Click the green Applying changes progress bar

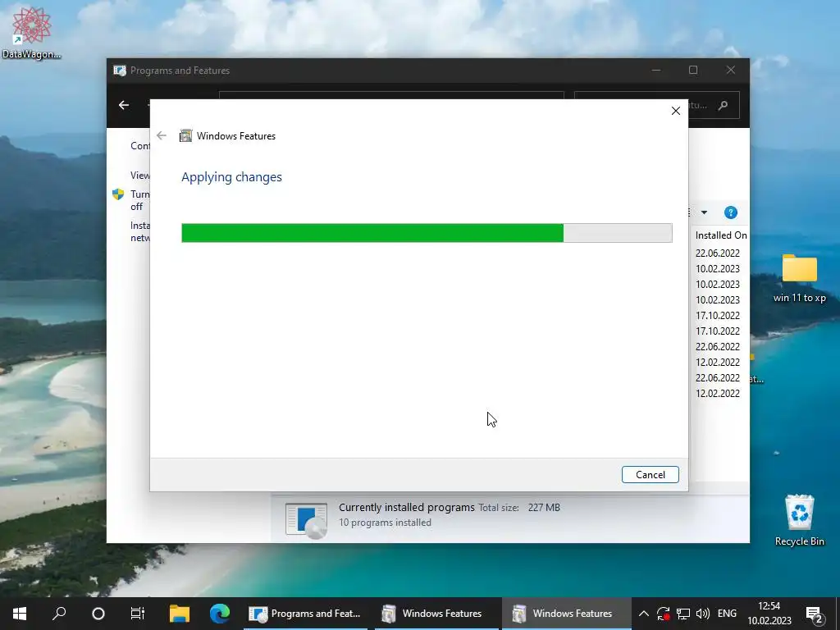(x=427, y=233)
